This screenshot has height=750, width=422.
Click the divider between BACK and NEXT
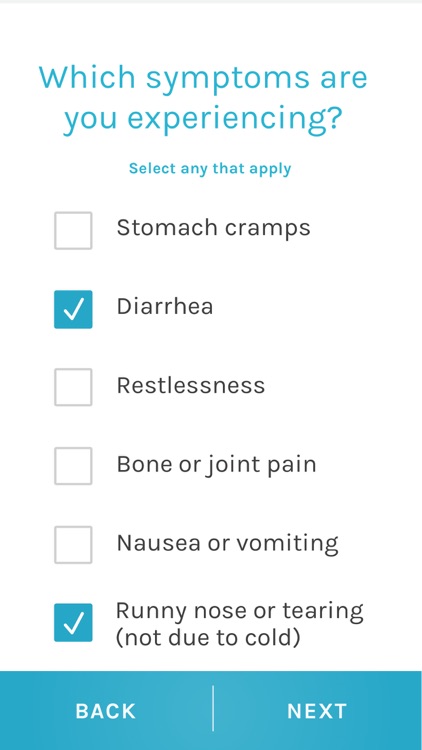coord(213,708)
